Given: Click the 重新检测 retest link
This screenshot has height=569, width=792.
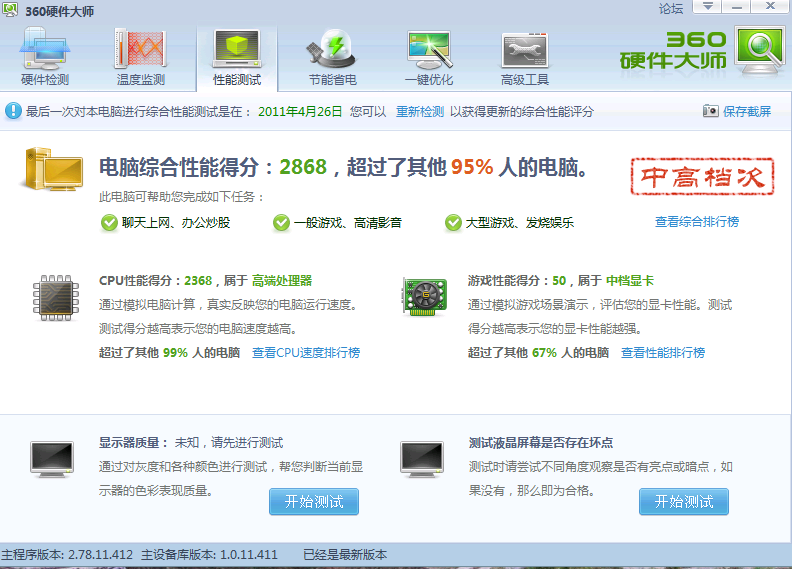Looking at the screenshot, I should pyautogui.click(x=420, y=112).
